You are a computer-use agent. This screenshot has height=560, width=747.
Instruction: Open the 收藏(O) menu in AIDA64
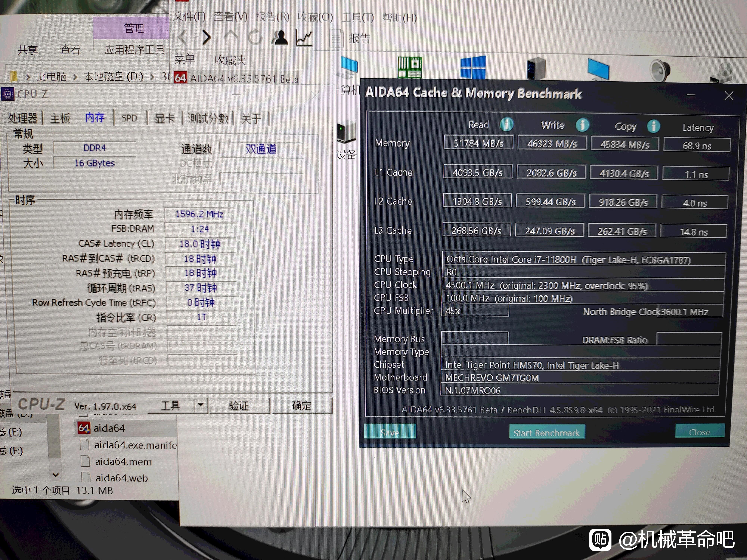[315, 17]
